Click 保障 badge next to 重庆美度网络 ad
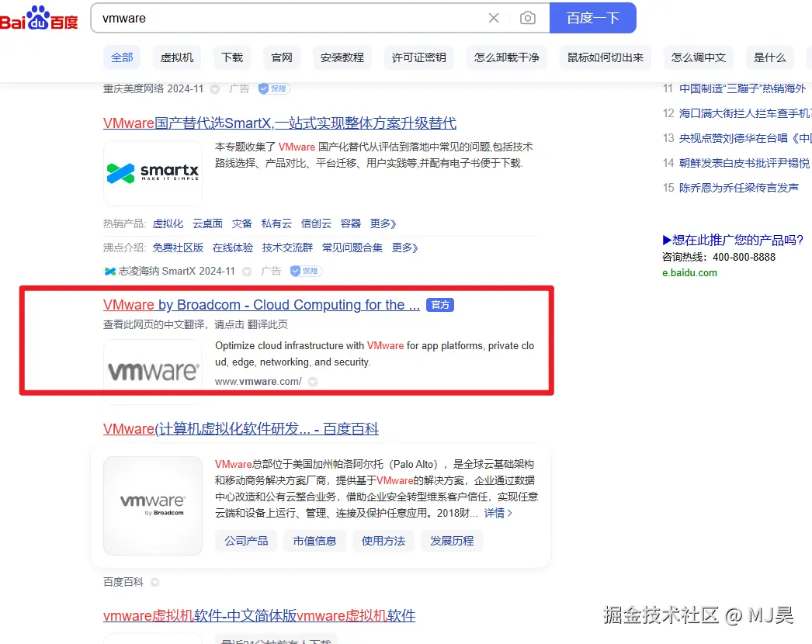The width and height of the screenshot is (812, 644). tap(275, 88)
